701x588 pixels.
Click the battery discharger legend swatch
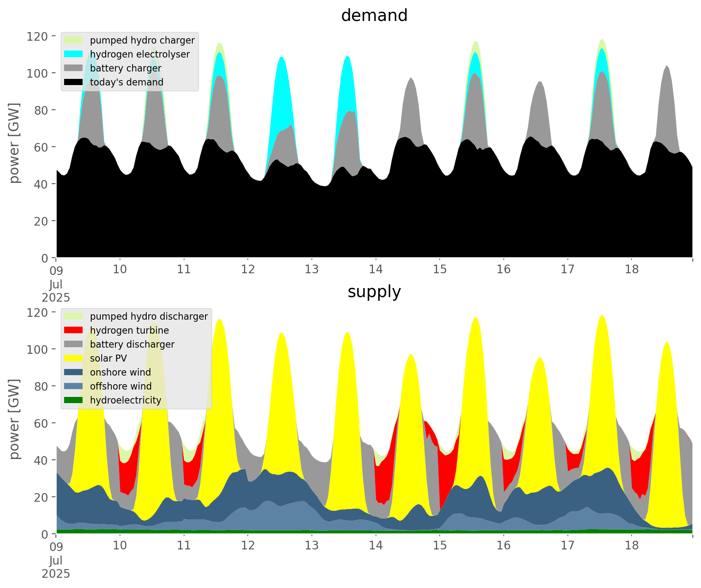[x=73, y=344]
